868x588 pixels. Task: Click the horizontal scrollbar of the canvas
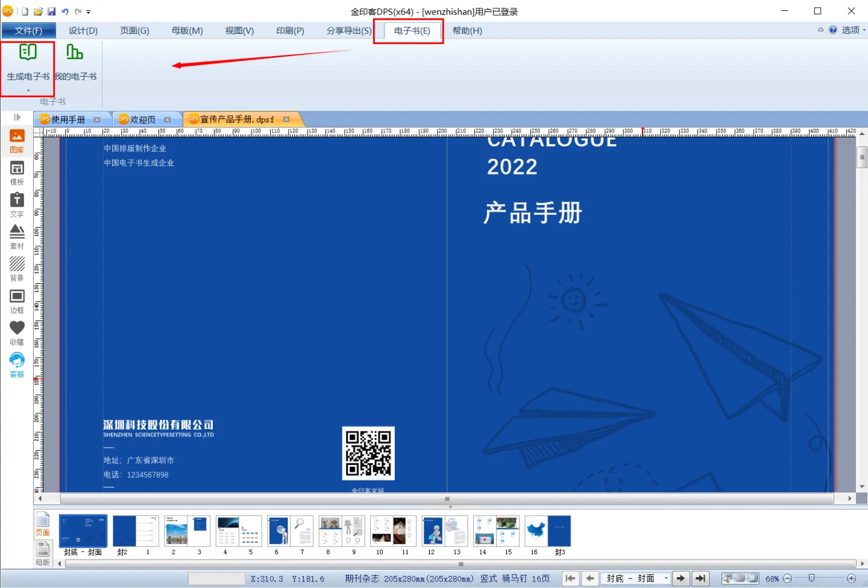point(447,499)
